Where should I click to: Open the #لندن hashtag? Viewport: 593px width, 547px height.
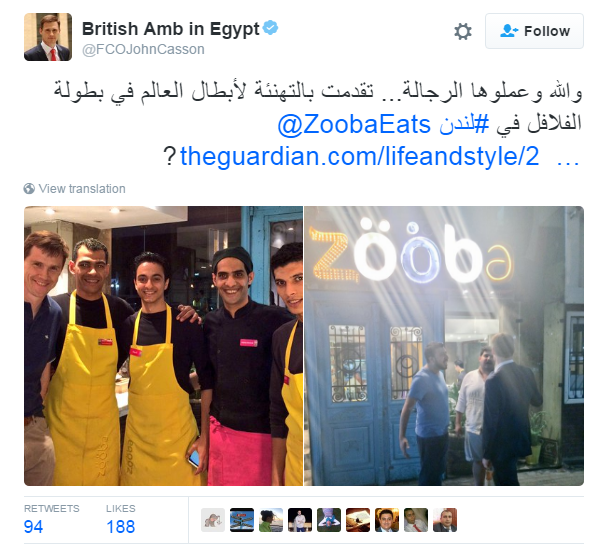pyautogui.click(x=464, y=124)
